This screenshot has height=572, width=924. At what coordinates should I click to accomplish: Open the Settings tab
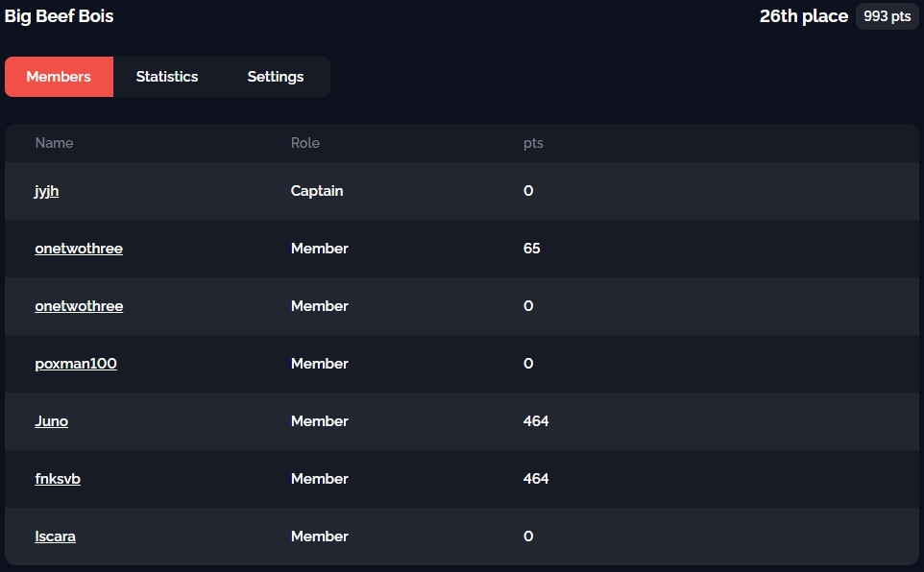pos(276,77)
